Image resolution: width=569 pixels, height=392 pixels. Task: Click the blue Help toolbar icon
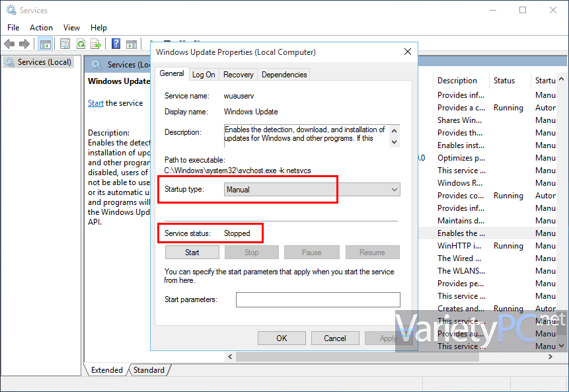pos(116,44)
